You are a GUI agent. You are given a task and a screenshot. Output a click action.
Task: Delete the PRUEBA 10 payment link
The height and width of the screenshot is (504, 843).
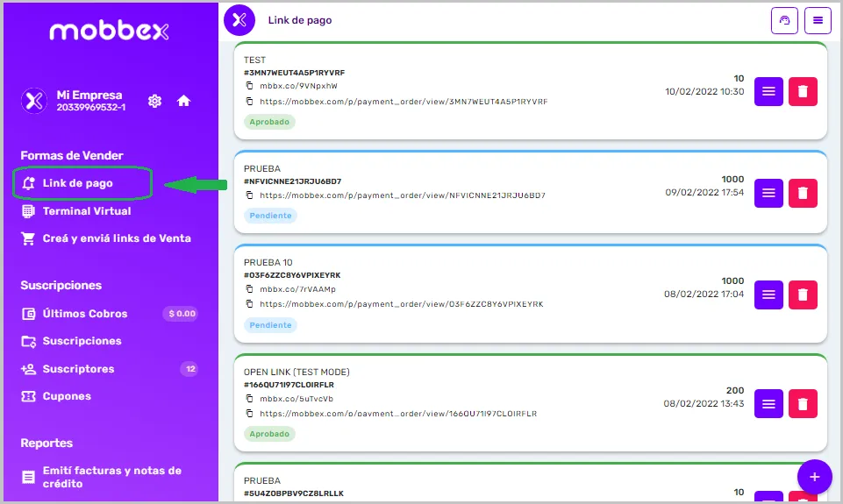[804, 295]
